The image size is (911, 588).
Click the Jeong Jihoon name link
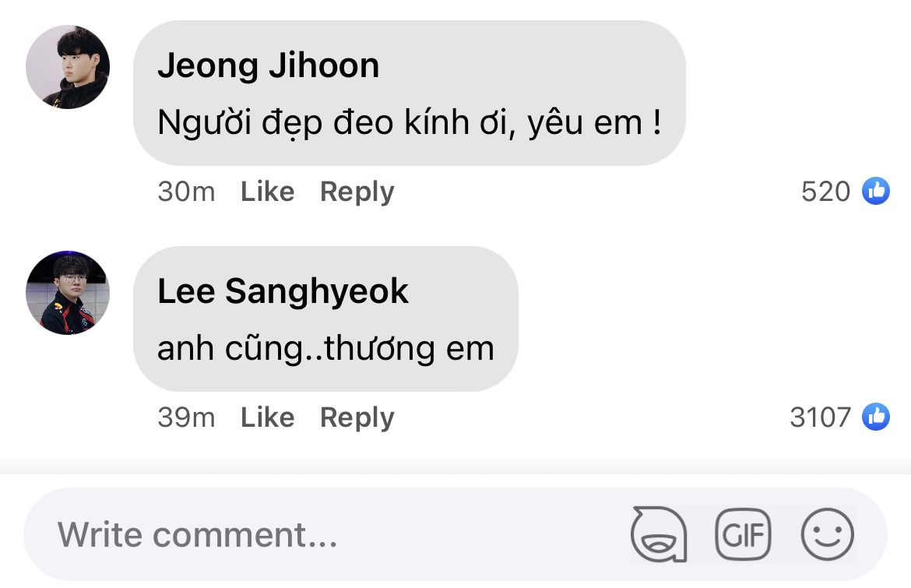click(x=268, y=65)
